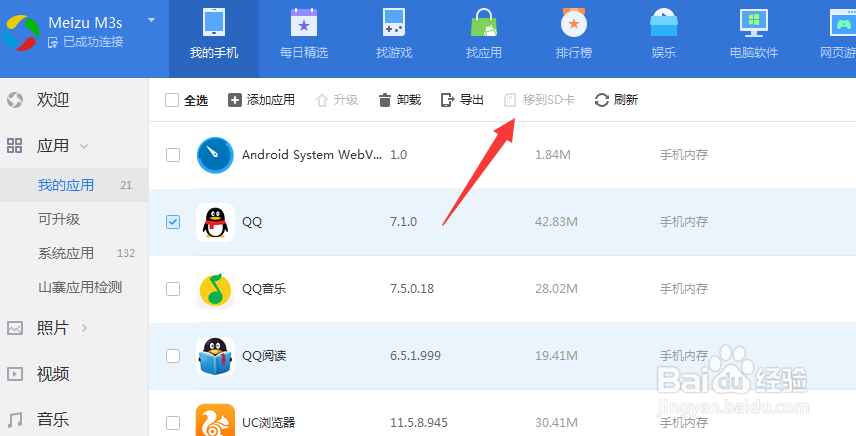
Task: Click the 欢迎 sidebar icon
Action: tap(15, 100)
